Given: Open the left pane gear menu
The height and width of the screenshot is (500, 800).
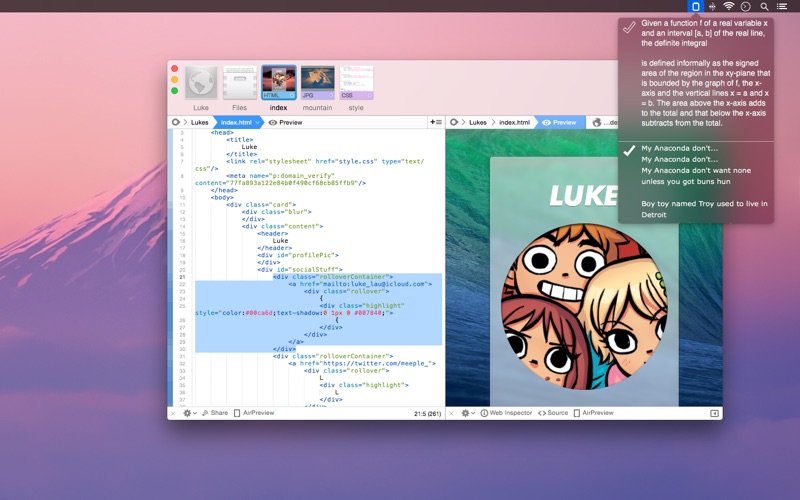Looking at the screenshot, I should point(190,413).
